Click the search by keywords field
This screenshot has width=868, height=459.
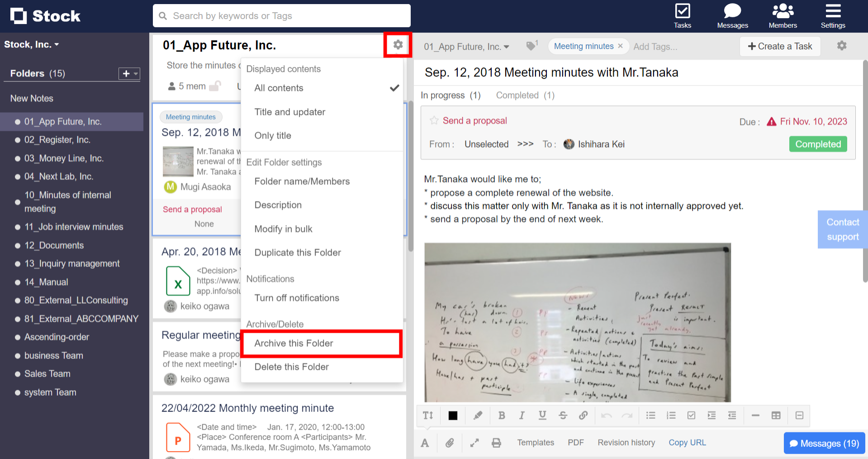pos(281,15)
